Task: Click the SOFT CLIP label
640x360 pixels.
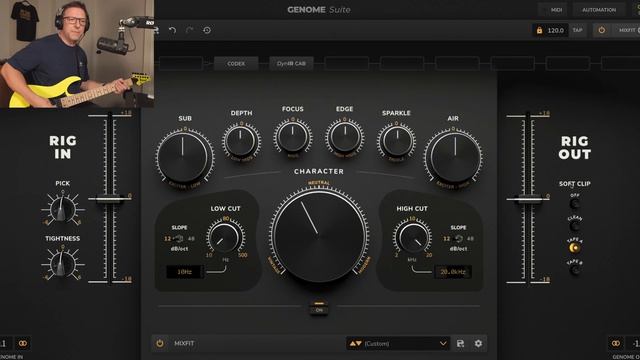Action: pos(575,184)
